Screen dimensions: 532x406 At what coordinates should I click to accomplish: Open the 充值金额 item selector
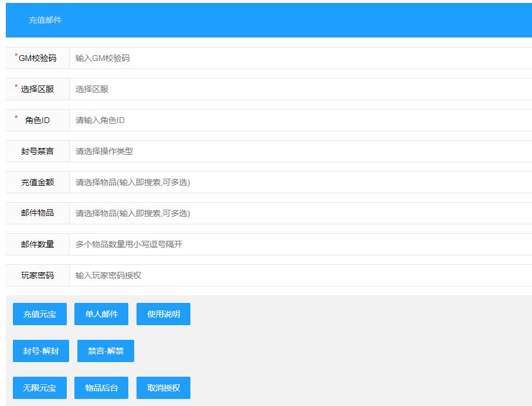(300, 182)
